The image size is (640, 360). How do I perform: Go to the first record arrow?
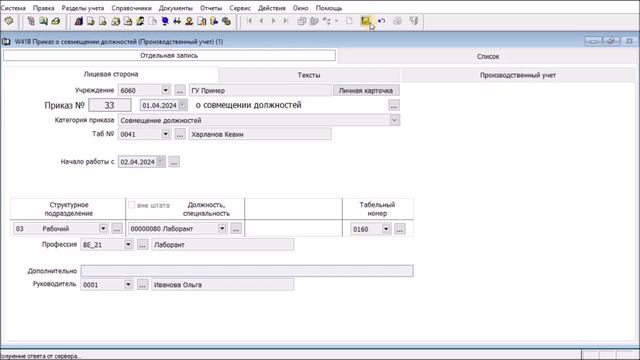coord(249,21)
